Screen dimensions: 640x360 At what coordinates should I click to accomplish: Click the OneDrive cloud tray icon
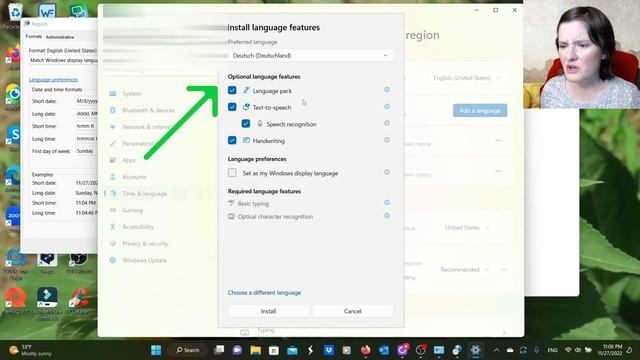coord(510,350)
